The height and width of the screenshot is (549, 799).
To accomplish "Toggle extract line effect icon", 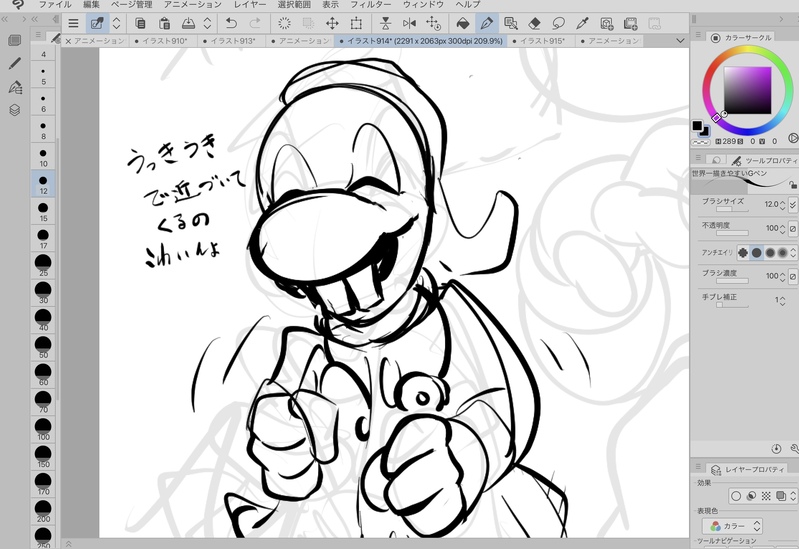I will (751, 495).
